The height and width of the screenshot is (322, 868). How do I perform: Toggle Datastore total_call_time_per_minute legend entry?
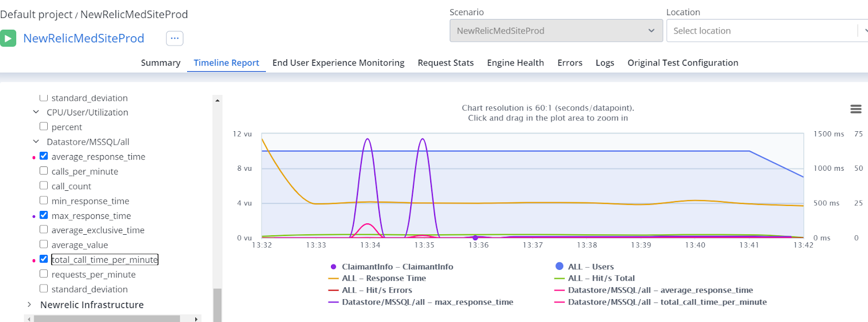[661, 302]
